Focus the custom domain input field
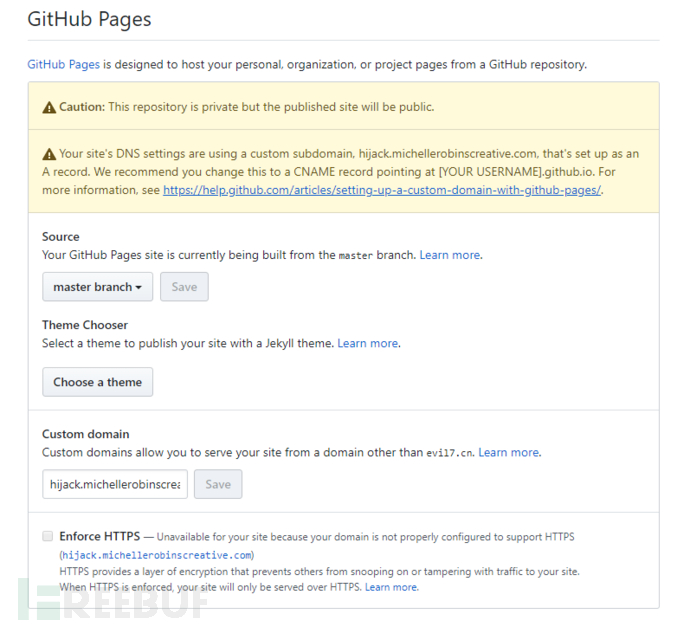 115,484
